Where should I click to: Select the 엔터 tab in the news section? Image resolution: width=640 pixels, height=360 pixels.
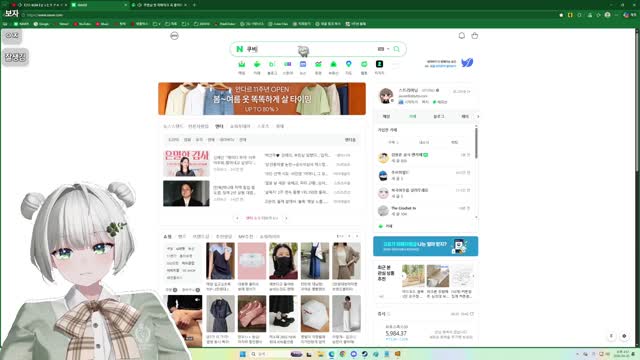219,126
